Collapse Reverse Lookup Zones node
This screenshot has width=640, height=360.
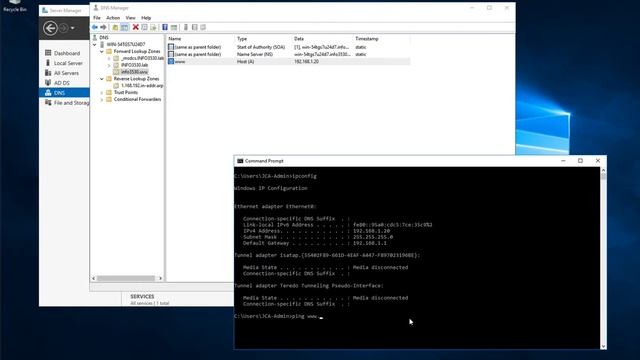[102, 79]
